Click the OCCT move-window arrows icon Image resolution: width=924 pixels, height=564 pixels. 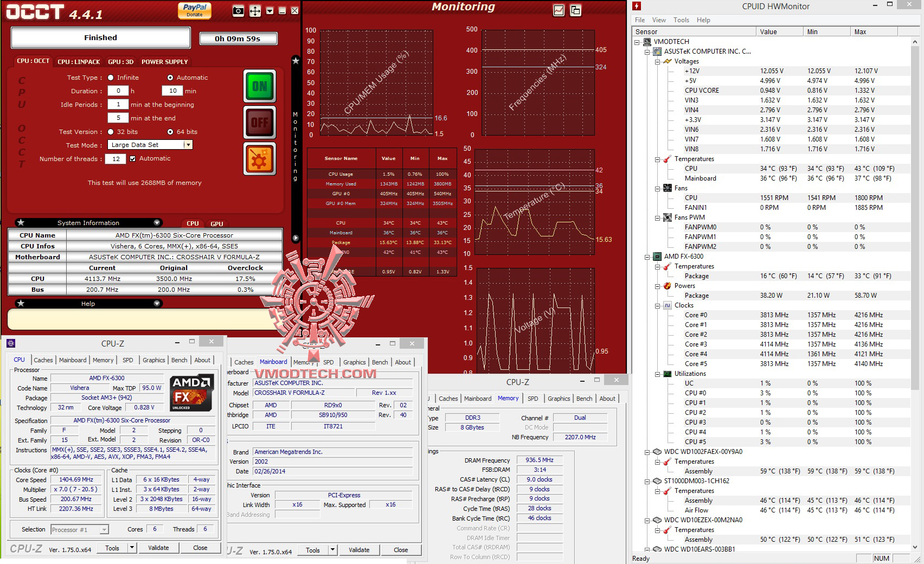pos(255,11)
